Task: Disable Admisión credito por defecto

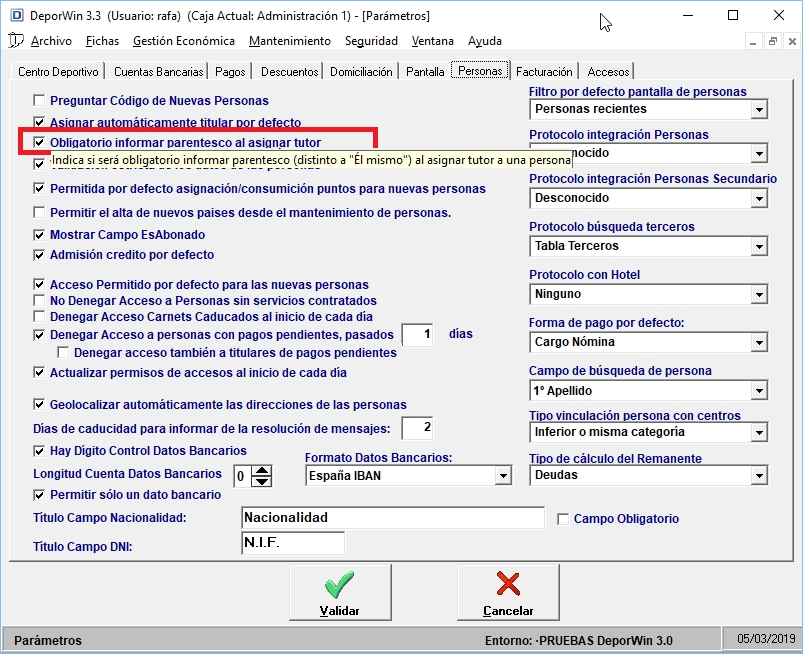Action: click(x=39, y=254)
